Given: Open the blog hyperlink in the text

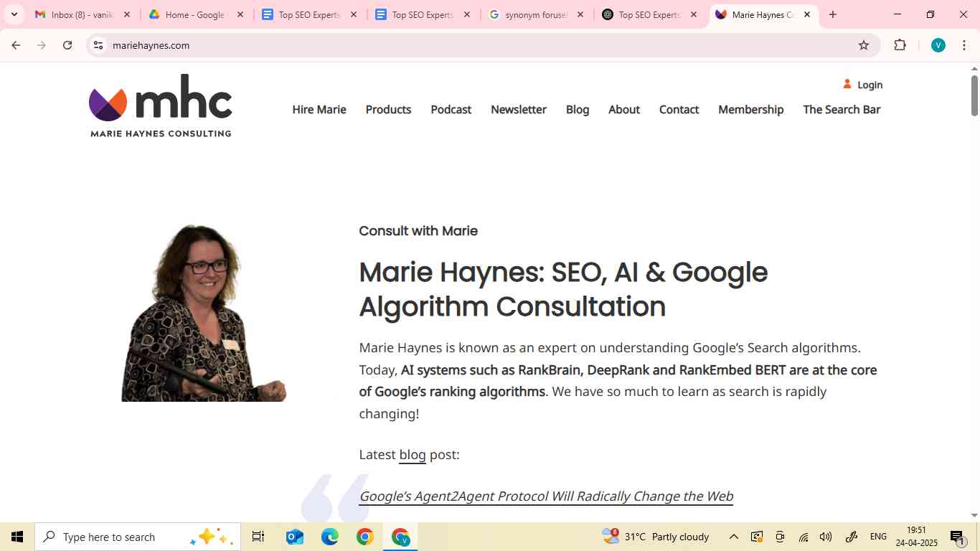Looking at the screenshot, I should 412,454.
